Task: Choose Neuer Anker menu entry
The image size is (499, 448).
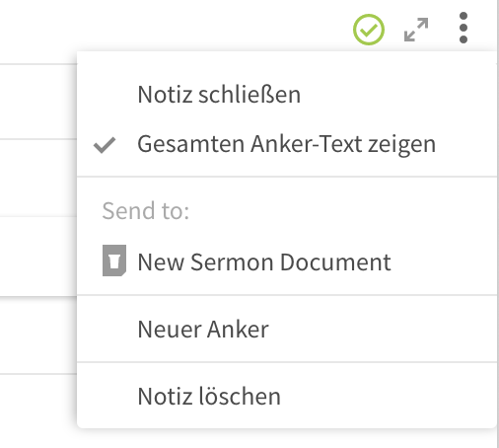Action: [287, 329]
